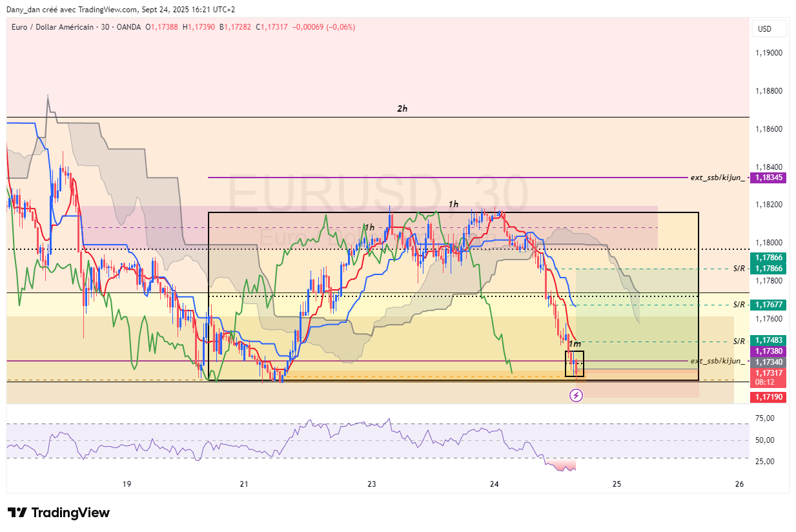Click date 26 on the time axis
The image size is (796, 532).
(740, 484)
